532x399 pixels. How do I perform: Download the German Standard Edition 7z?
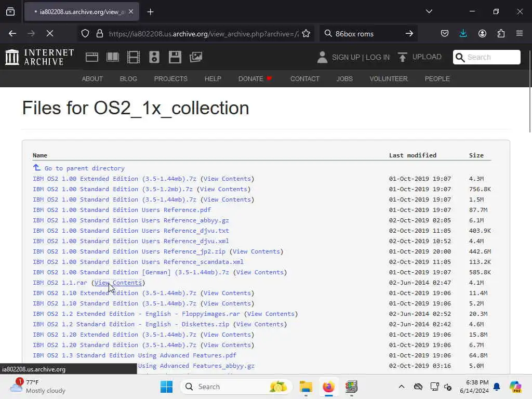pyautogui.click(x=131, y=272)
